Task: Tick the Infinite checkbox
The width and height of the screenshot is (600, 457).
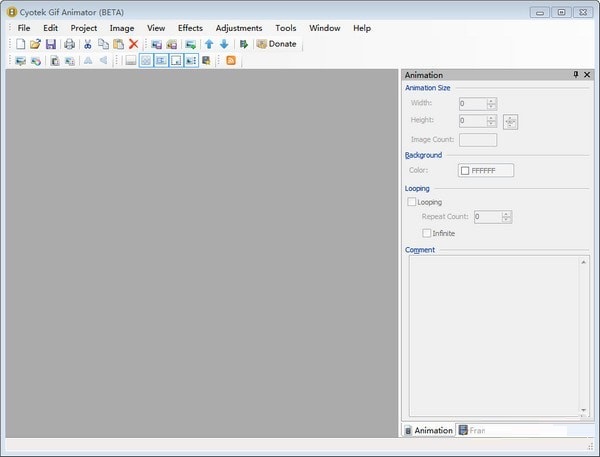Action: click(x=427, y=233)
